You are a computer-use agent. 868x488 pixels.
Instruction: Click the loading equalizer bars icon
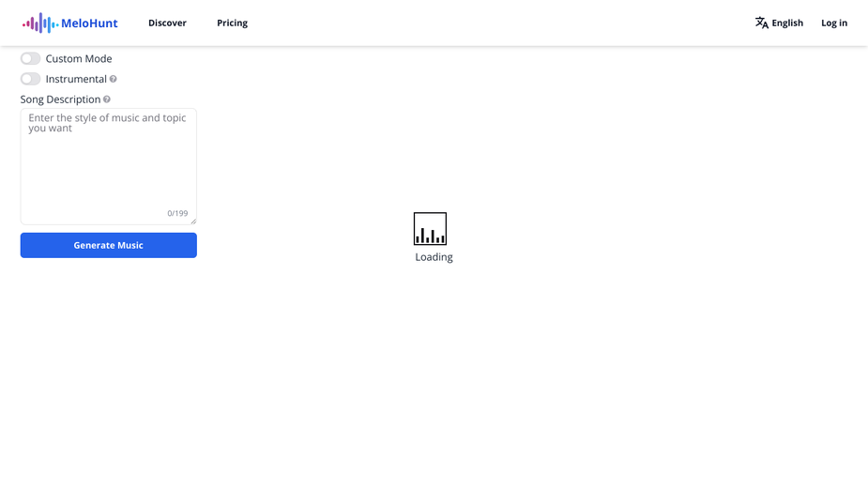430,229
